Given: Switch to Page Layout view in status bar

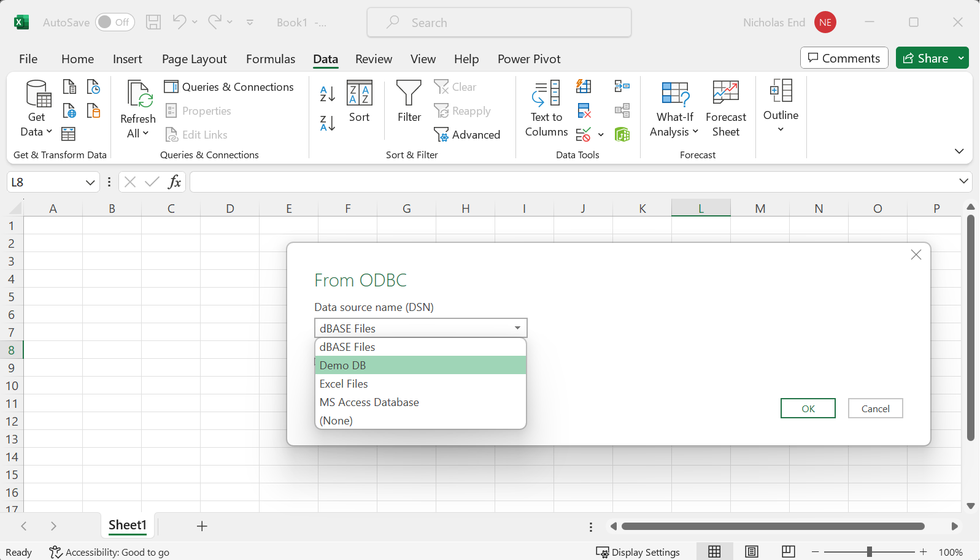Looking at the screenshot, I should coord(751,552).
